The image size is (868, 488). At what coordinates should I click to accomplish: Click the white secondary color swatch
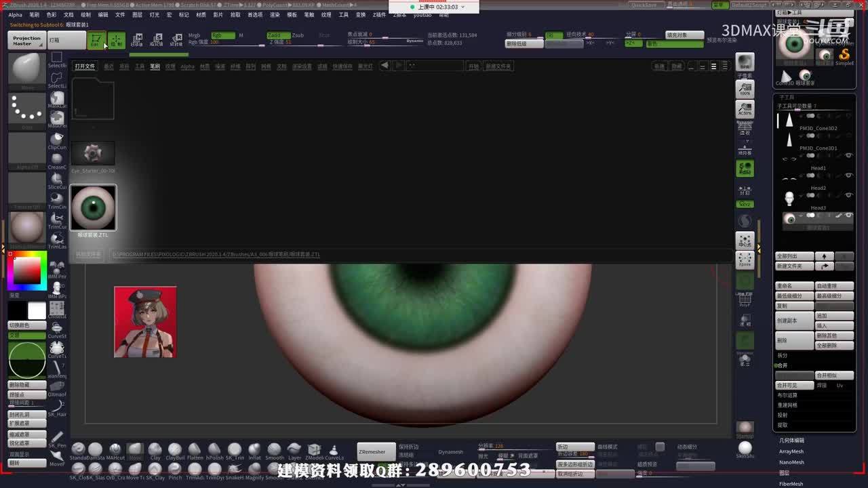point(37,310)
